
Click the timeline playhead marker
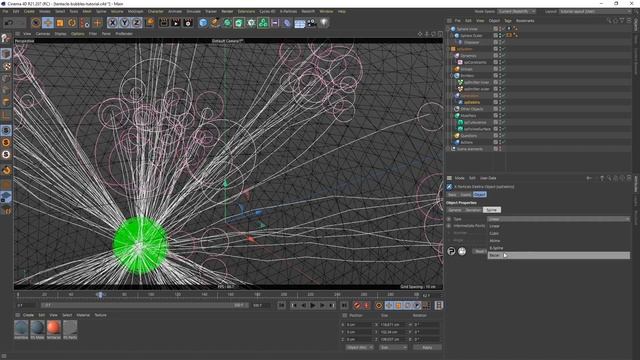(x=100, y=295)
